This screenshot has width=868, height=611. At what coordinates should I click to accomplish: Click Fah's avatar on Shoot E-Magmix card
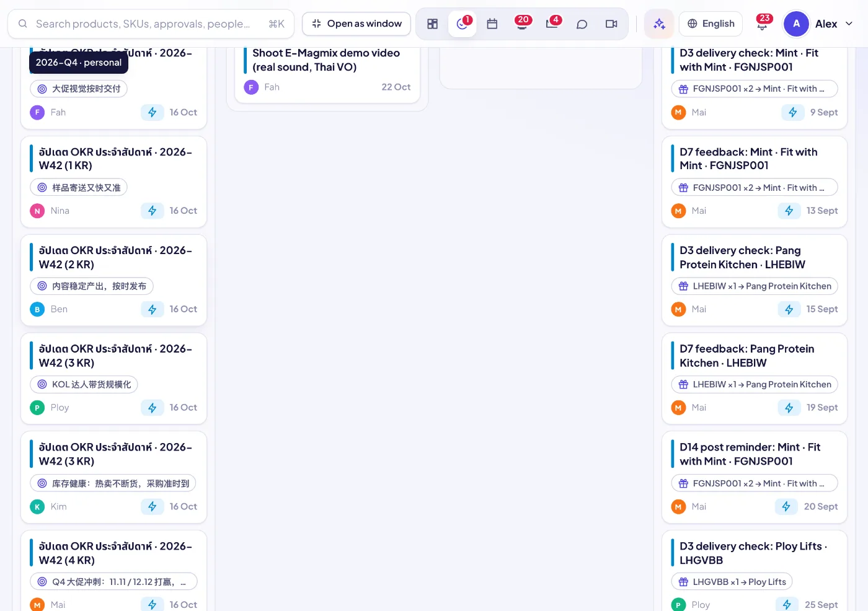(x=251, y=87)
